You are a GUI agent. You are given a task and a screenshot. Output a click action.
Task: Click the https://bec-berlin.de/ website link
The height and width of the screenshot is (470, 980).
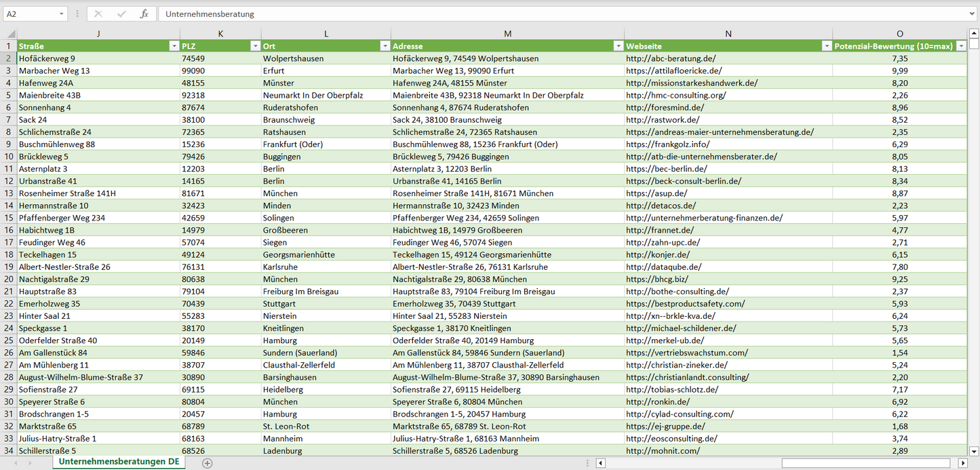(666, 169)
